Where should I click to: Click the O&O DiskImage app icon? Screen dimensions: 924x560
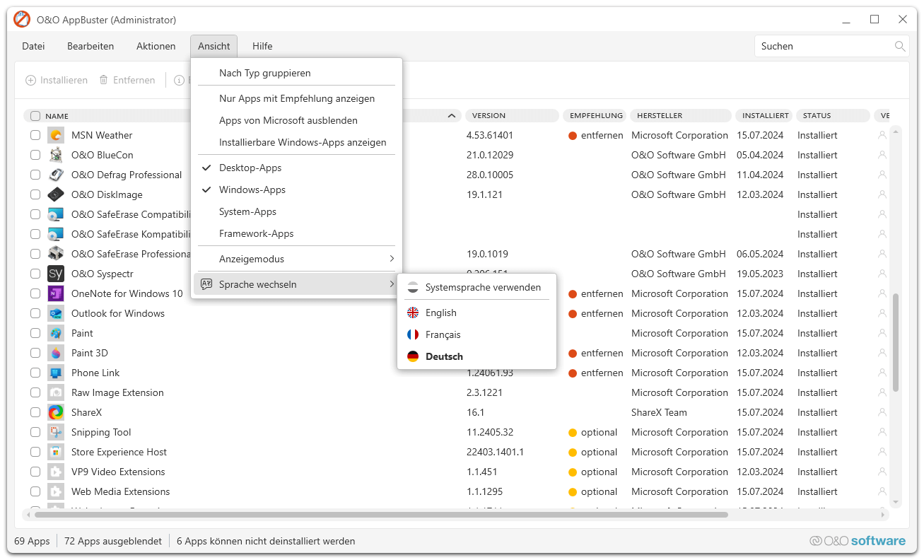[56, 194]
